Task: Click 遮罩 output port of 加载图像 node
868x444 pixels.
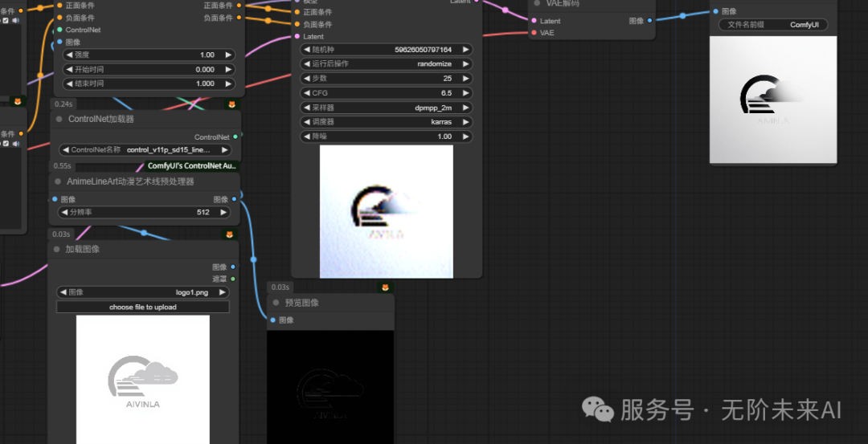Action: point(233,279)
